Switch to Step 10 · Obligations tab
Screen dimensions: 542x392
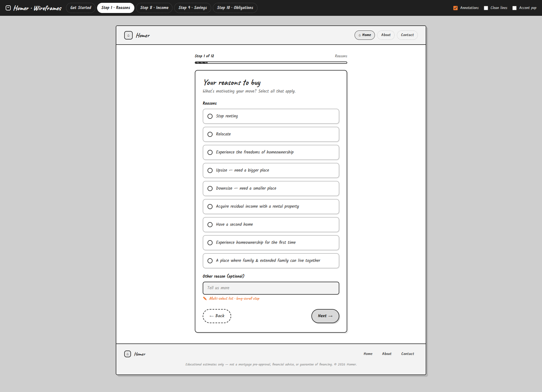pyautogui.click(x=235, y=8)
